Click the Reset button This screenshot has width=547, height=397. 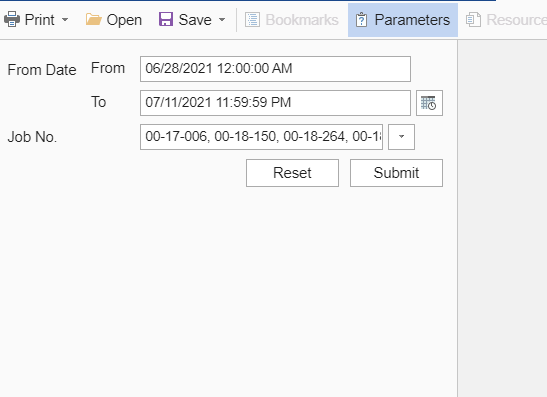pos(292,173)
